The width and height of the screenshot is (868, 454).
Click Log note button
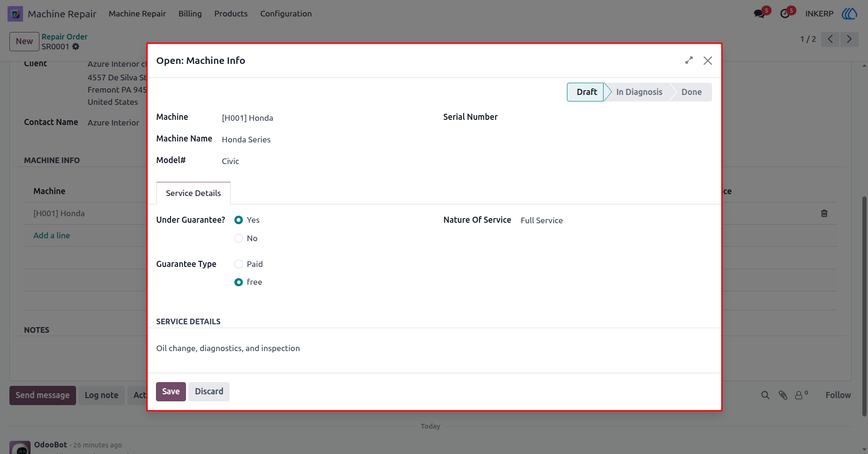101,395
